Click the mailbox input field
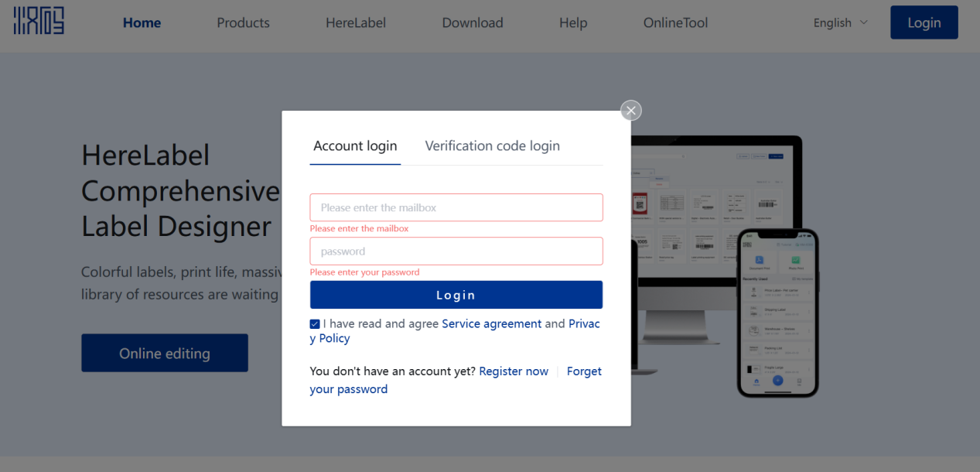The width and height of the screenshot is (980, 472). pyautogui.click(x=456, y=207)
